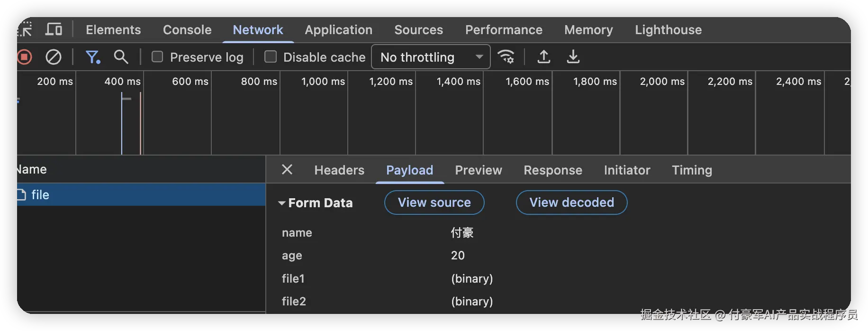This screenshot has height=331, width=868.
Task: Open the No throttling dropdown
Action: (431, 57)
